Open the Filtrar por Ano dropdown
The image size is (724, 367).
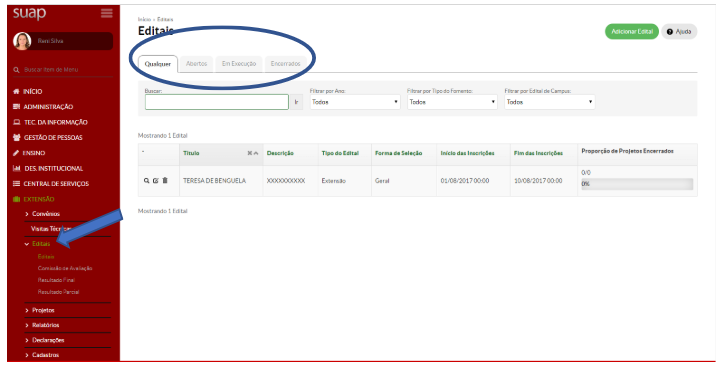pos(355,102)
